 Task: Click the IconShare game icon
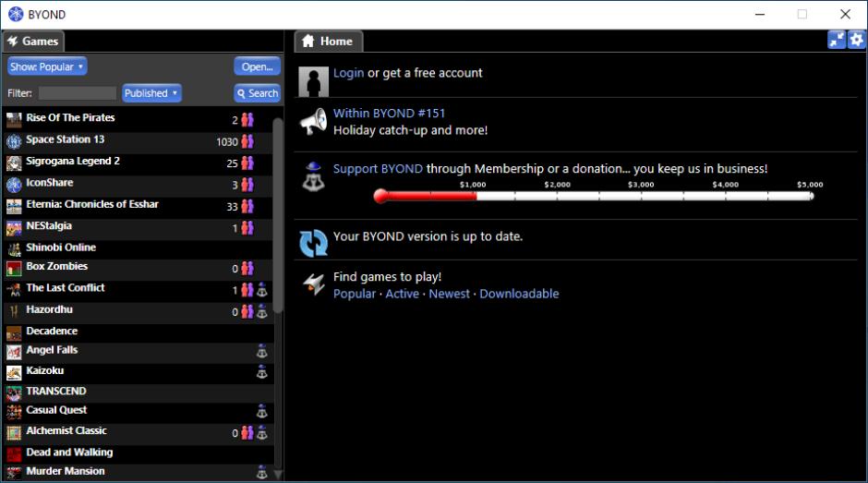click(14, 185)
